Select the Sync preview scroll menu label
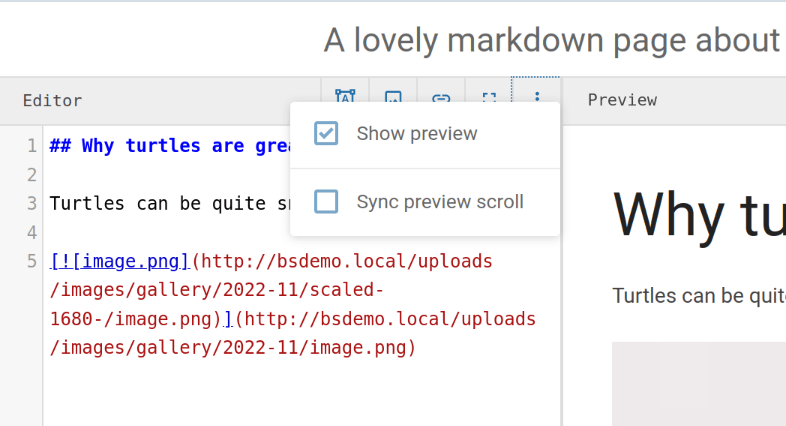Screen dimensions: 786x426 440,202
